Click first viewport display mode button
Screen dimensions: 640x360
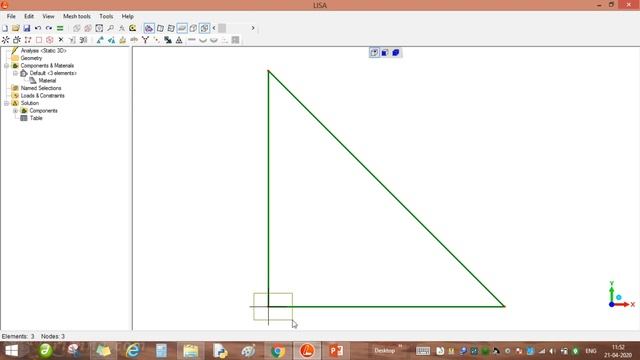click(x=374, y=53)
